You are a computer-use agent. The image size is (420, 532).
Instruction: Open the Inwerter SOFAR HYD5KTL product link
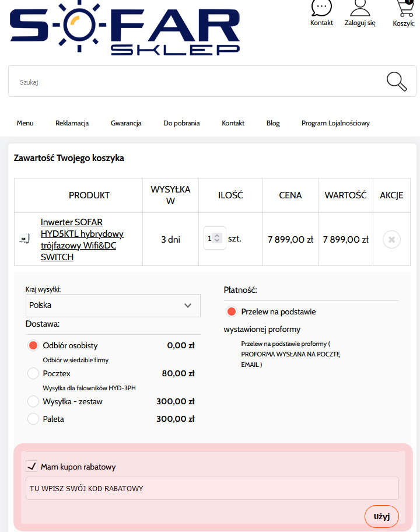[82, 239]
